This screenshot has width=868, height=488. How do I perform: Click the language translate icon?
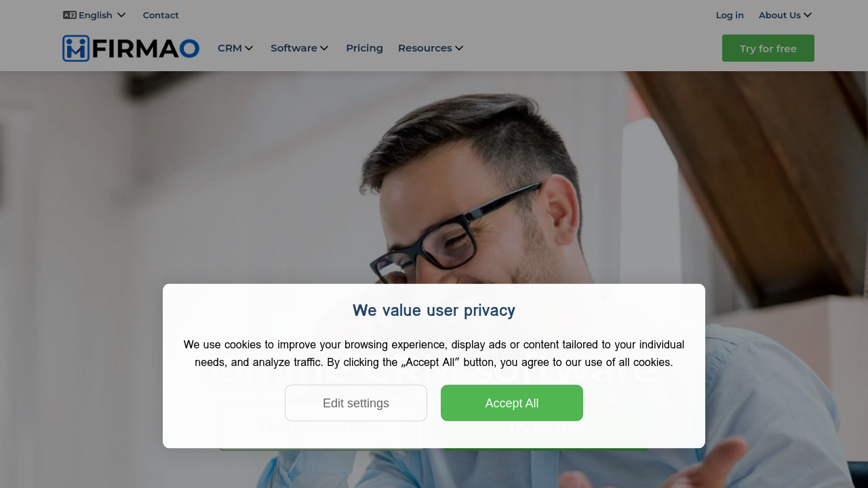pos(69,15)
